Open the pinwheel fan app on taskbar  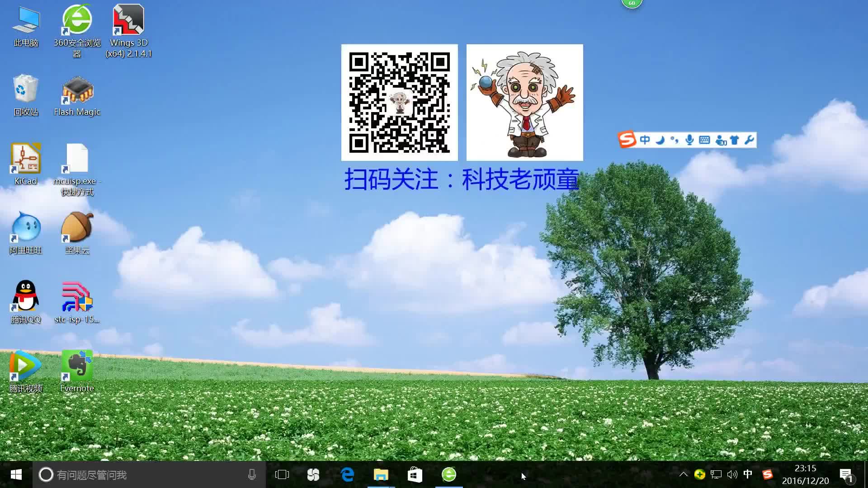click(313, 474)
